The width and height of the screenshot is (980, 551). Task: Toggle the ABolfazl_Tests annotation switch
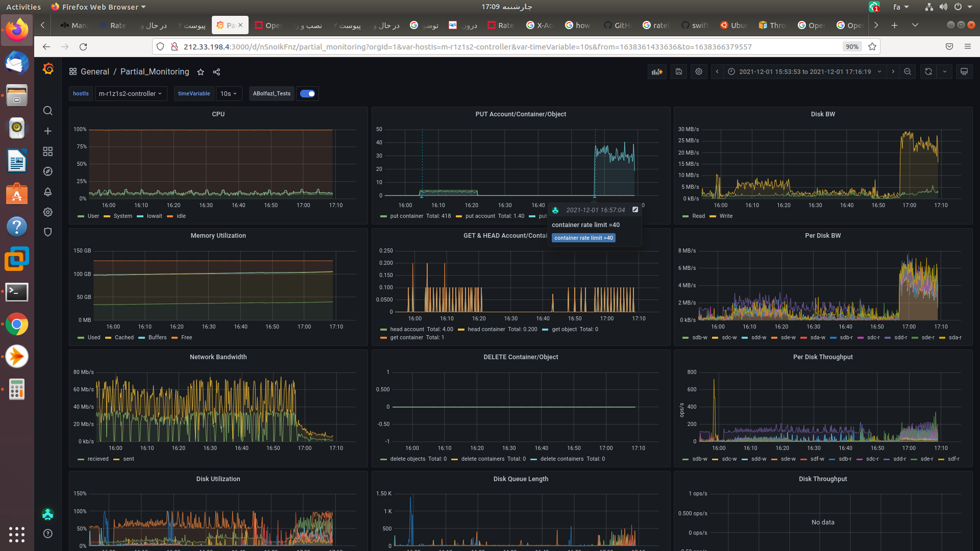[x=307, y=94]
